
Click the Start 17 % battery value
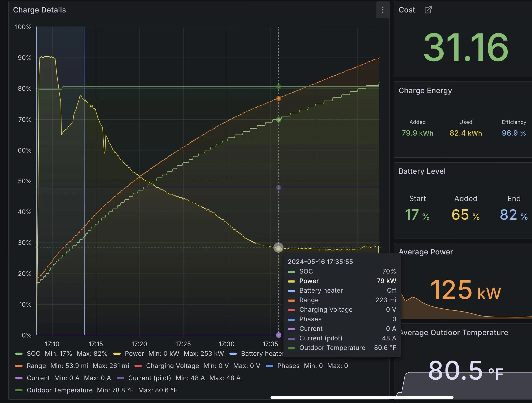point(417,215)
